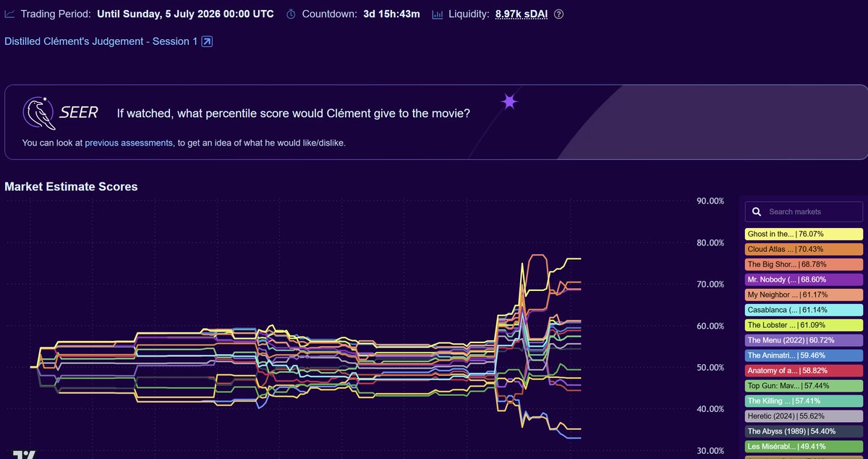Viewport: 868px width, 459px height.
Task: Click the search magnifier icon
Action: point(757,211)
